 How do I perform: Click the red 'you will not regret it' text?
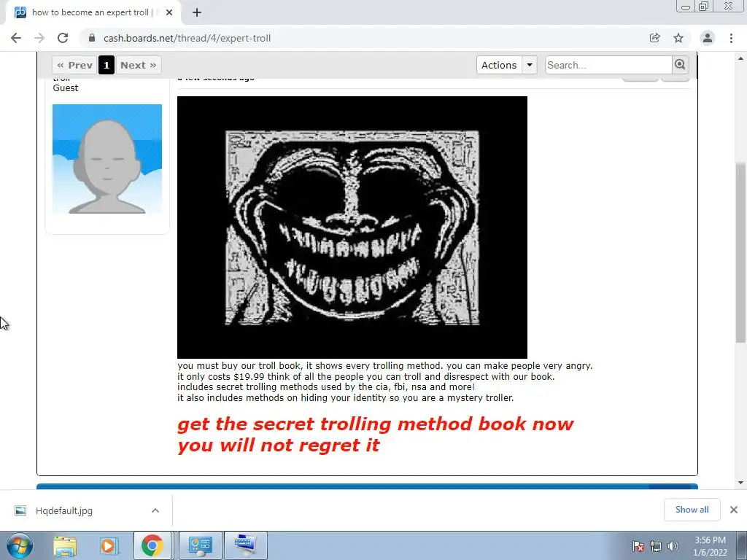tap(278, 446)
